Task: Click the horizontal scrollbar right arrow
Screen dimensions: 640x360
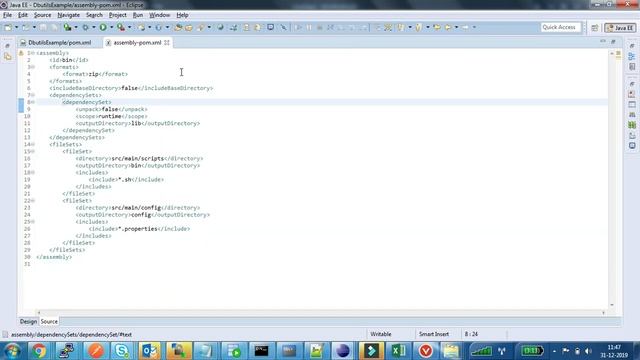Action: pos(603,313)
